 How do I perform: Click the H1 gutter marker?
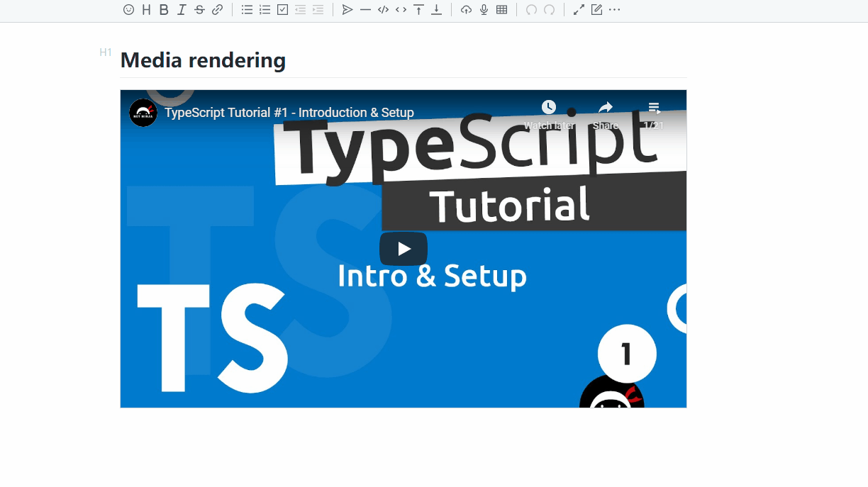(106, 52)
